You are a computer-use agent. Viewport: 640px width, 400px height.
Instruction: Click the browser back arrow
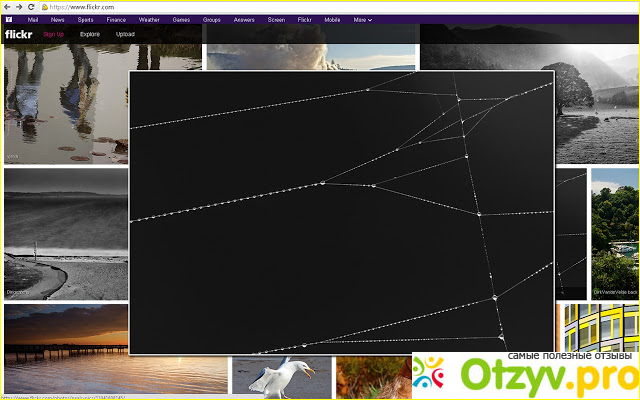coord(7,6)
